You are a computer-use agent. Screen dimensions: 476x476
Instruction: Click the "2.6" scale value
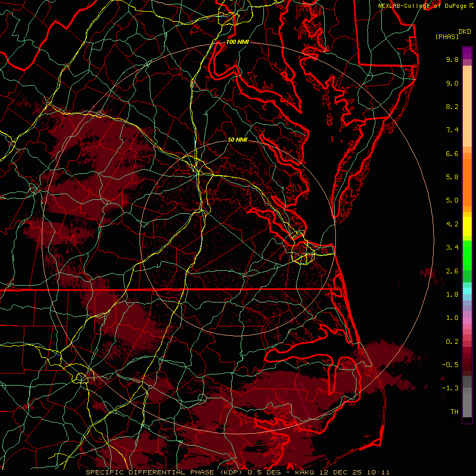(452, 271)
